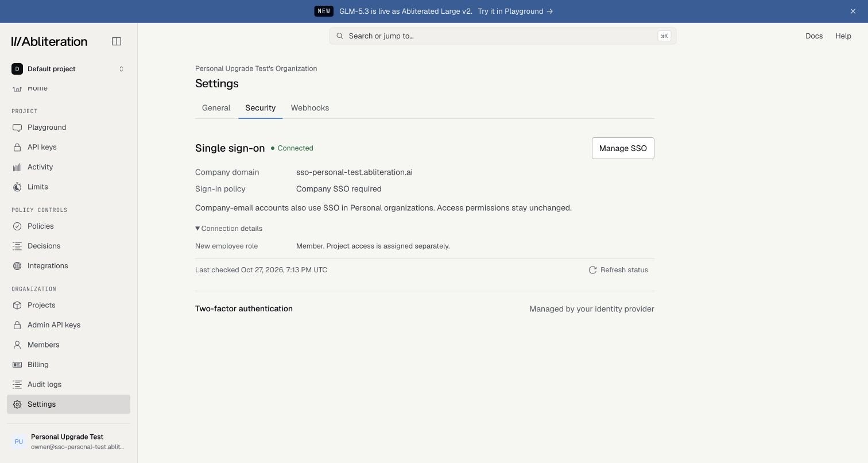The image size is (868, 463).
Task: Open the Help link
Action: click(843, 36)
